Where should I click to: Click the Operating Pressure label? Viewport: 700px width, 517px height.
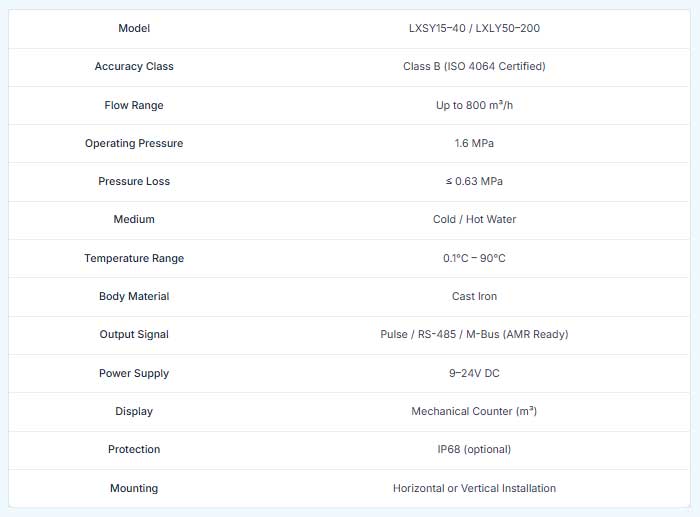(134, 143)
